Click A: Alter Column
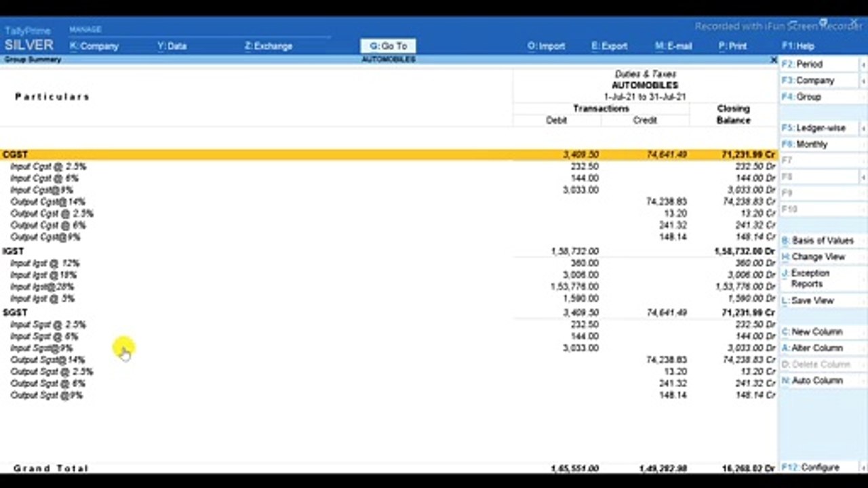The image size is (868, 488). 822,348
